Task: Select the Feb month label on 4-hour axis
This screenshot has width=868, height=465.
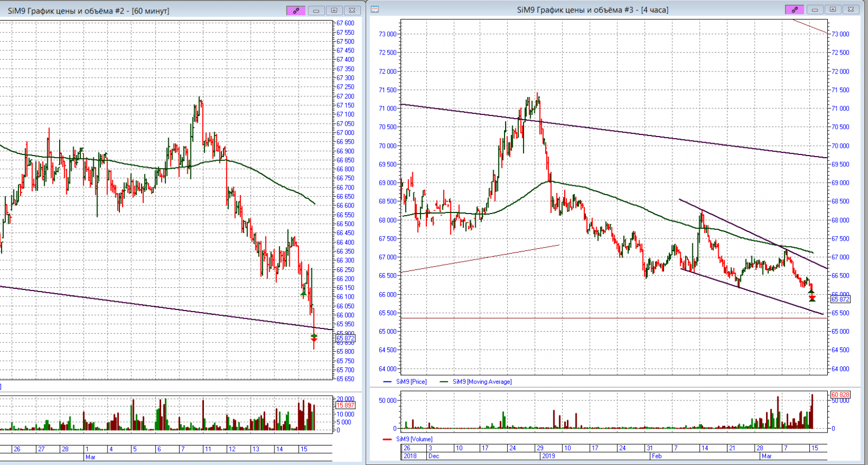Action: pos(656,456)
